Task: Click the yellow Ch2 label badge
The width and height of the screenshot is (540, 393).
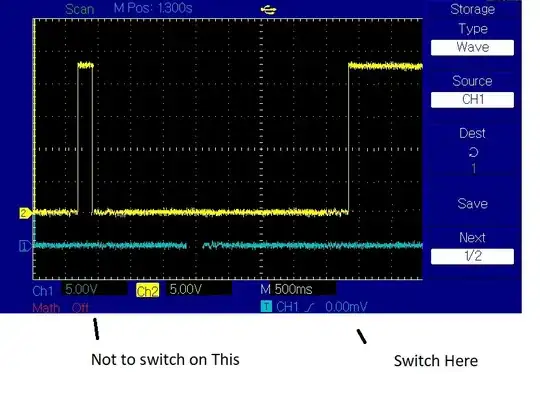Action: coord(147,291)
